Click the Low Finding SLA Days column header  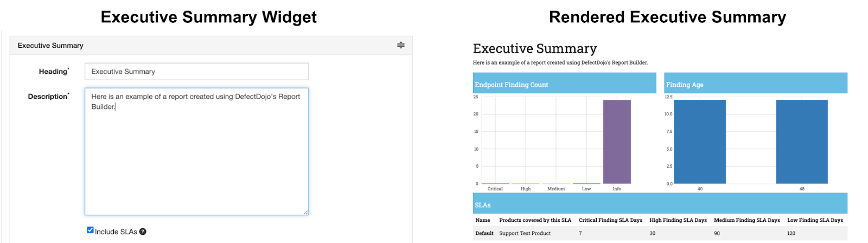(x=815, y=220)
